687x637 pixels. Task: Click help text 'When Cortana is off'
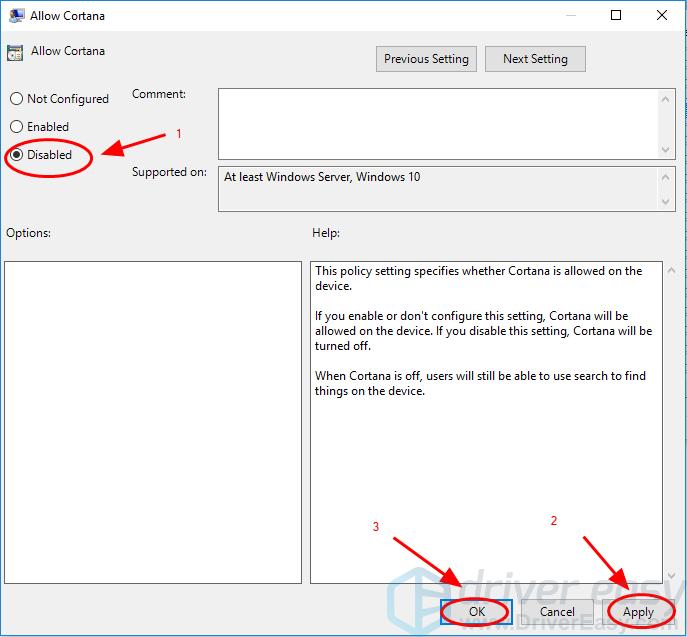(368, 376)
